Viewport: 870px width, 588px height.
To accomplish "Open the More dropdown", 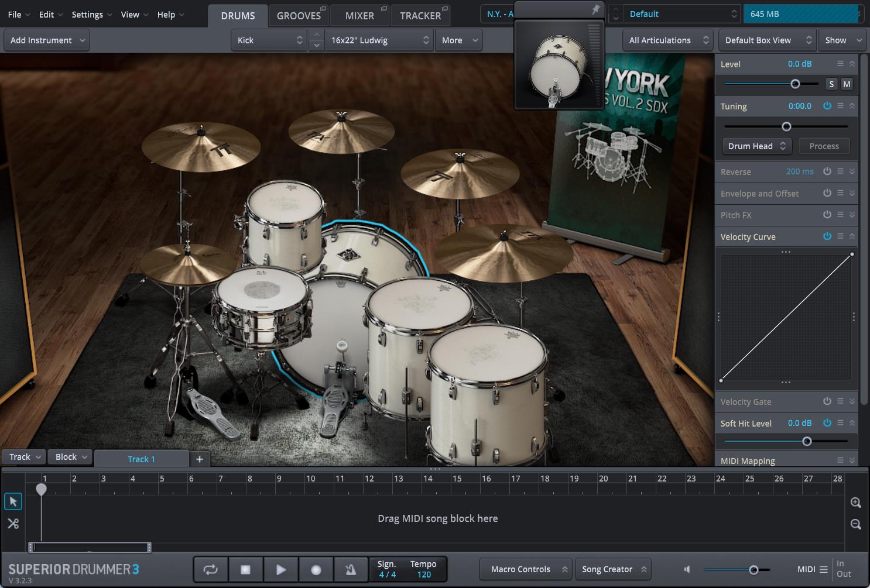I will coord(459,40).
